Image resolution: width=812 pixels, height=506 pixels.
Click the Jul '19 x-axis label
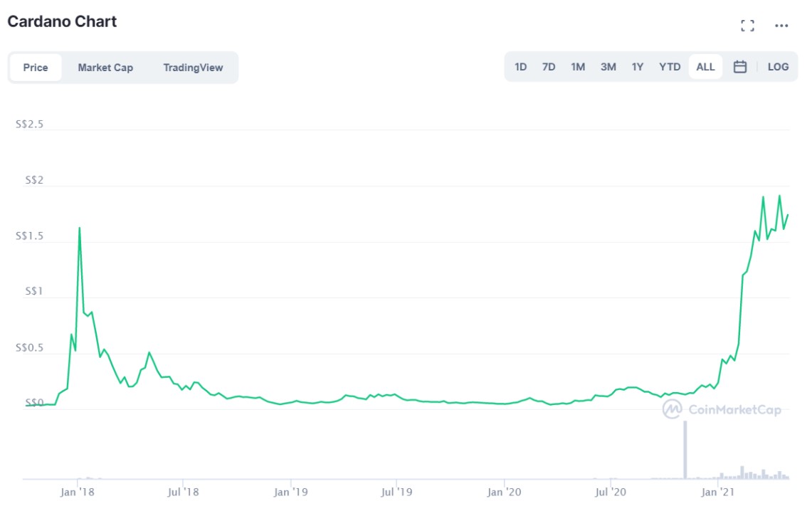[396, 492]
